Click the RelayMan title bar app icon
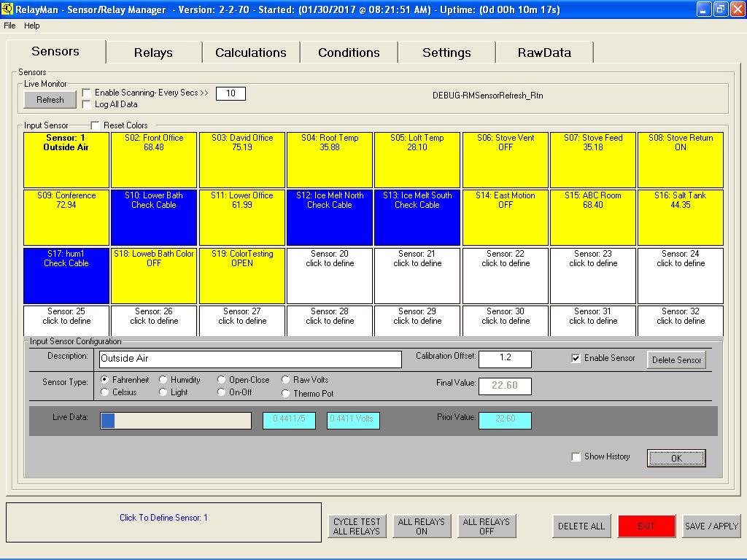This screenshot has height=560, width=747. click(x=8, y=9)
